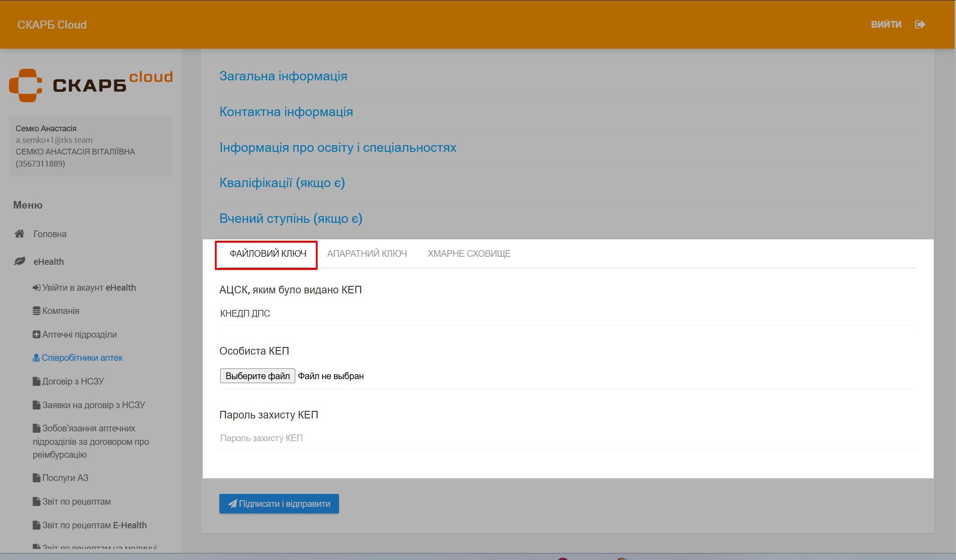Screen dimensions: 956x560
Task: Expand the Загальна інформація section
Action: (283, 76)
